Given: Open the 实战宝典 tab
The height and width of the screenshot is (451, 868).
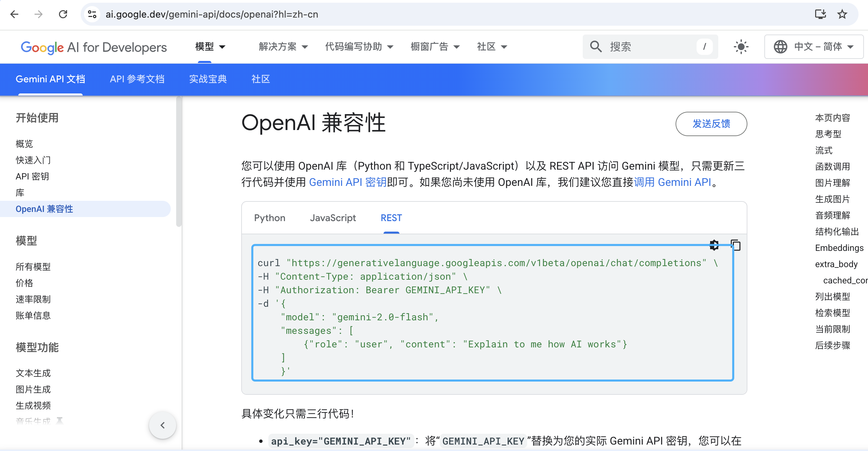Looking at the screenshot, I should pyautogui.click(x=208, y=79).
